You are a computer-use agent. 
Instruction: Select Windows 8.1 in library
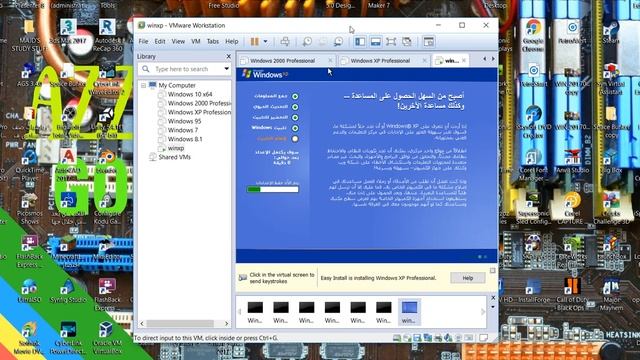click(x=185, y=139)
